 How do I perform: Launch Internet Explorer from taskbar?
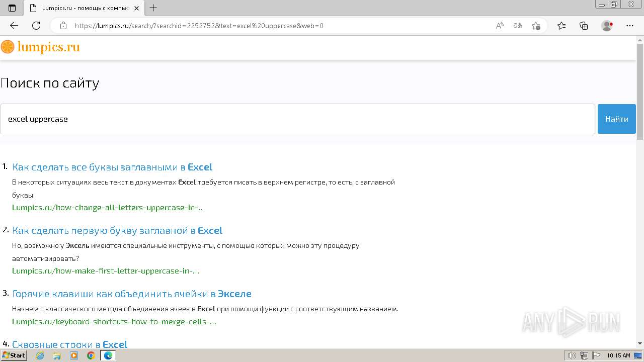40,355
